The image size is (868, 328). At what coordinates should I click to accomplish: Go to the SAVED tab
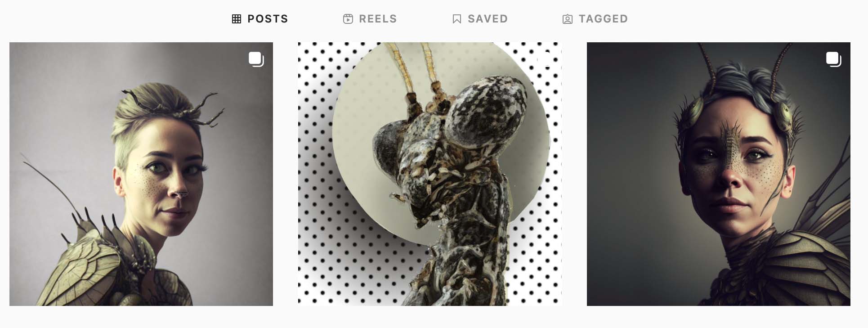click(488, 19)
